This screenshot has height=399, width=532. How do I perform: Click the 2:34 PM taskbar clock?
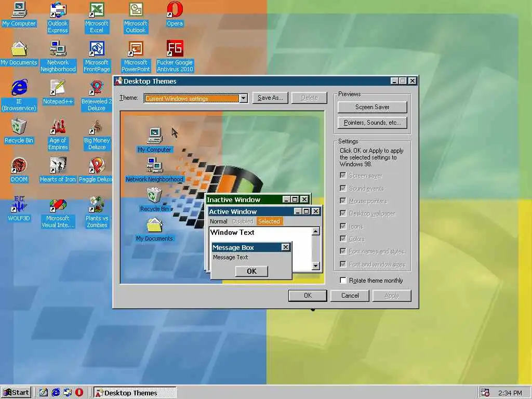click(510, 393)
